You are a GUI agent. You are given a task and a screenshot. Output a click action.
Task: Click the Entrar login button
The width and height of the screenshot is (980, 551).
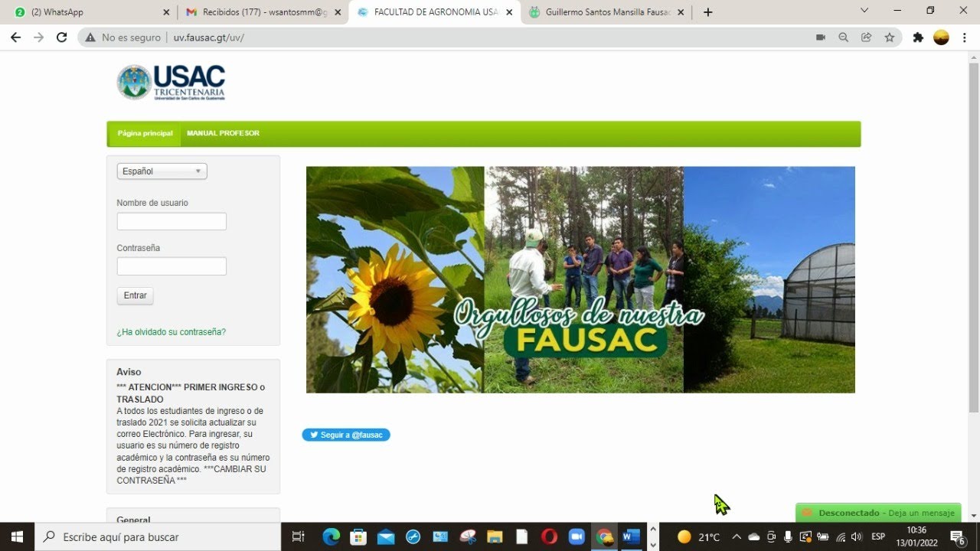tap(136, 295)
